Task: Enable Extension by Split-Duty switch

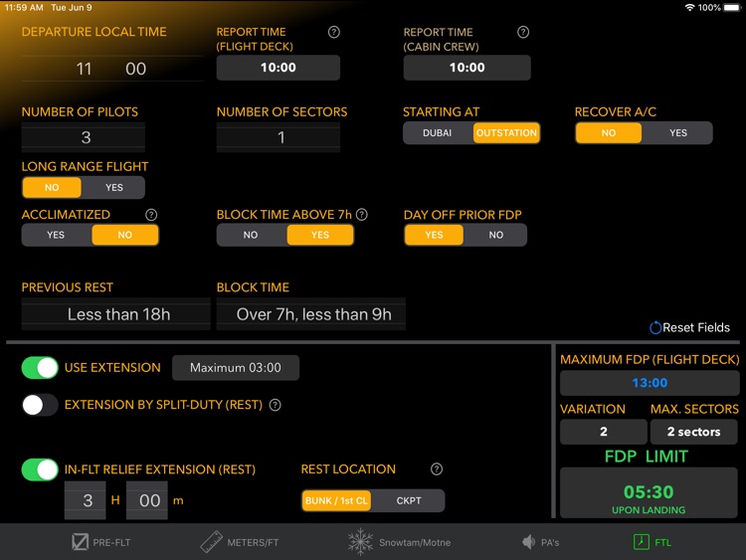Action: click(40, 405)
